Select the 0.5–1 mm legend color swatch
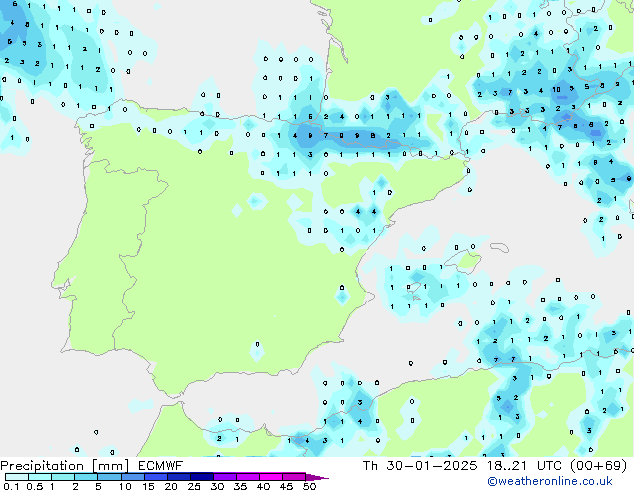 40,477
